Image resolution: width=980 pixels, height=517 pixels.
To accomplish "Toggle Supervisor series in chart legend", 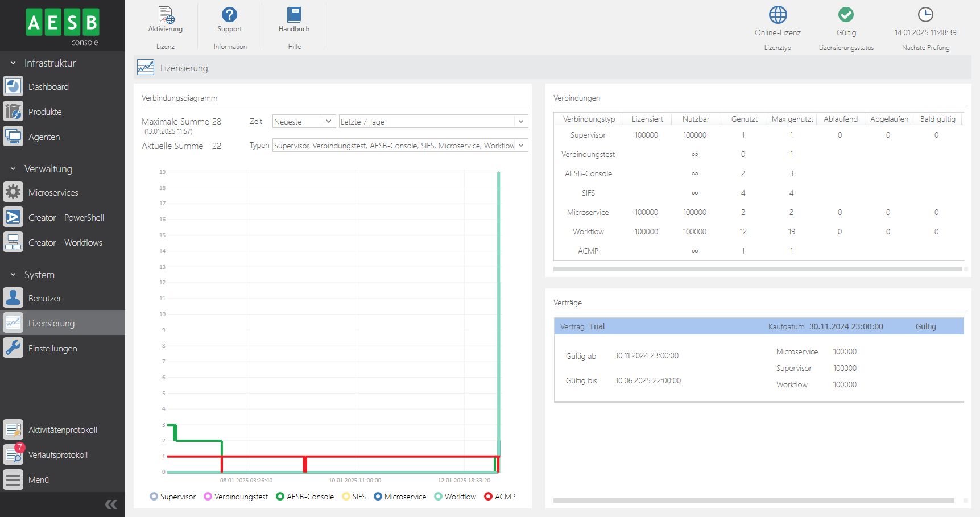I will coord(173,497).
